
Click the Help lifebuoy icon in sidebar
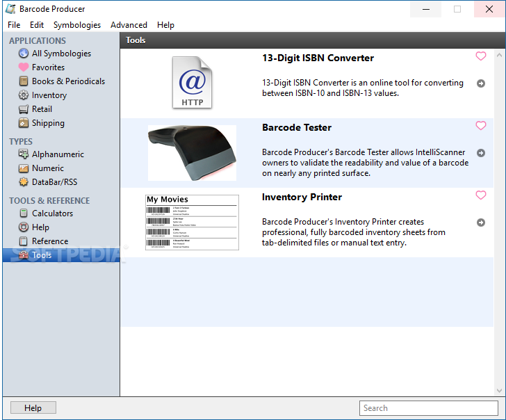pos(23,227)
